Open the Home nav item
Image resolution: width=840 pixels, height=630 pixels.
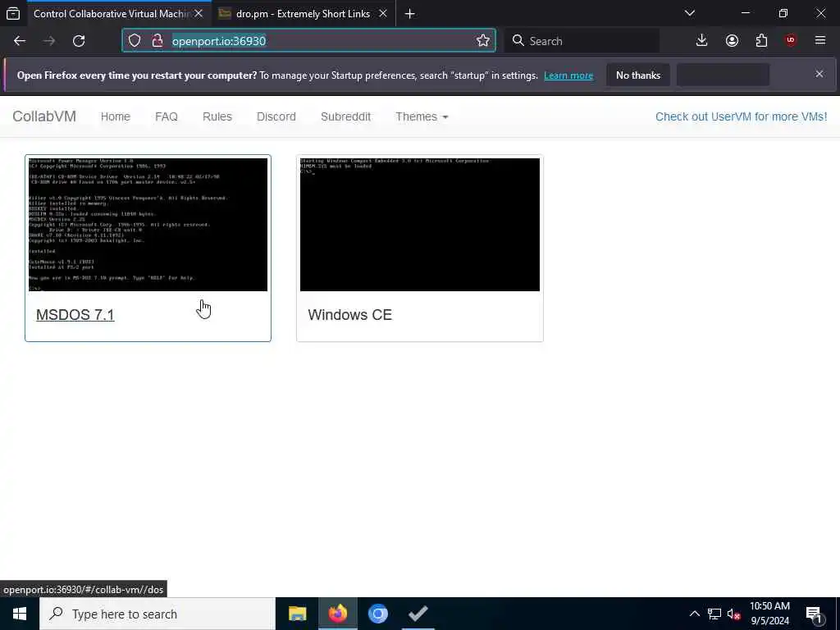pos(115,116)
